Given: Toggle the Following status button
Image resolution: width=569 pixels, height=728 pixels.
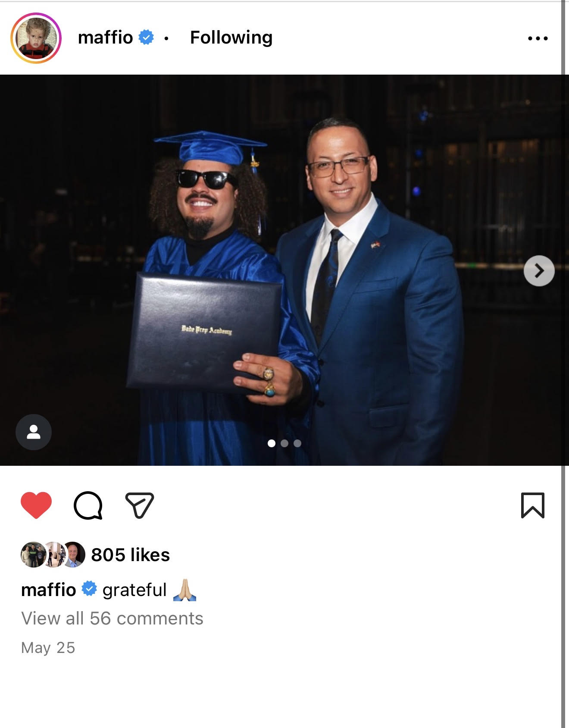Looking at the screenshot, I should (231, 38).
